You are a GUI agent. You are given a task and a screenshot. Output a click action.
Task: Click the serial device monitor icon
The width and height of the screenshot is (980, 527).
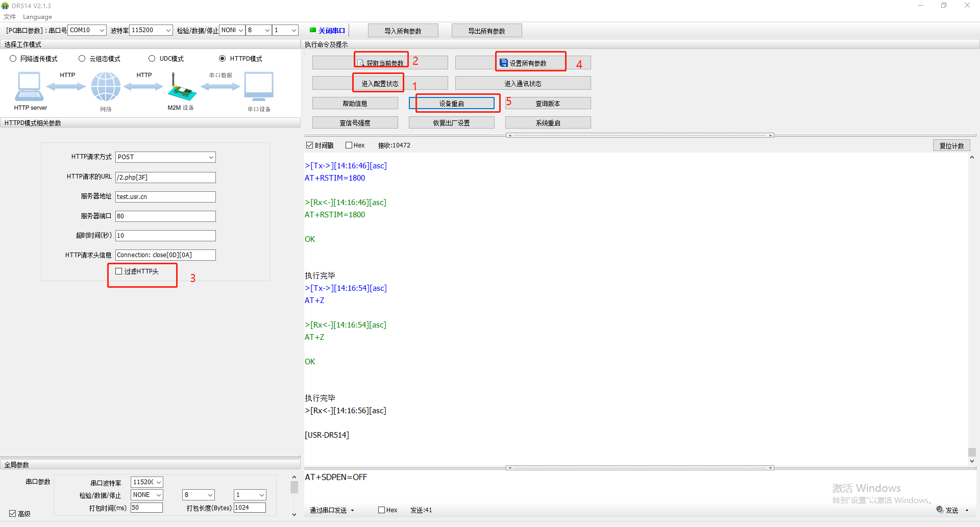click(259, 87)
